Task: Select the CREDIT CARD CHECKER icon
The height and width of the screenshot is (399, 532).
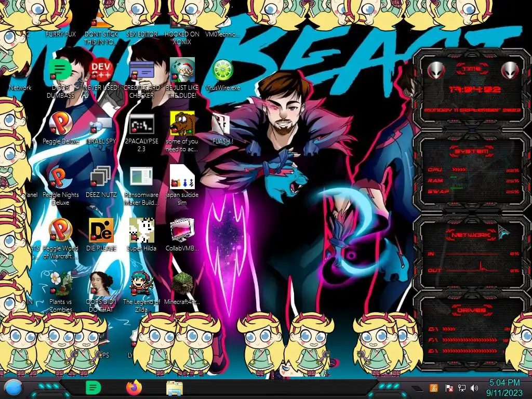Action: 141,70
